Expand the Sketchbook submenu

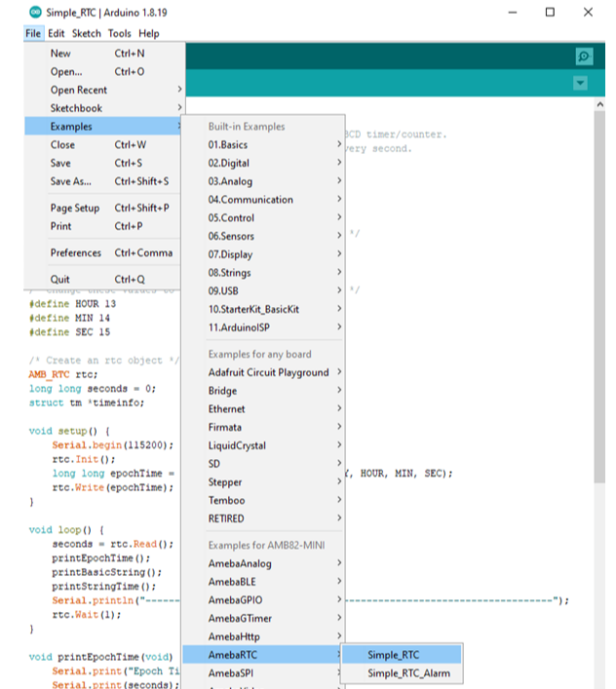coord(102,108)
